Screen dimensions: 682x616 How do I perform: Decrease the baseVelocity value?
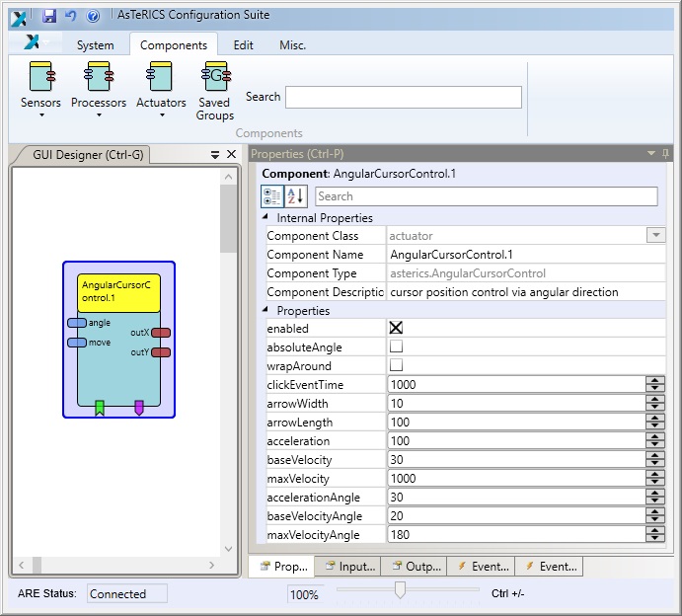[x=655, y=464]
